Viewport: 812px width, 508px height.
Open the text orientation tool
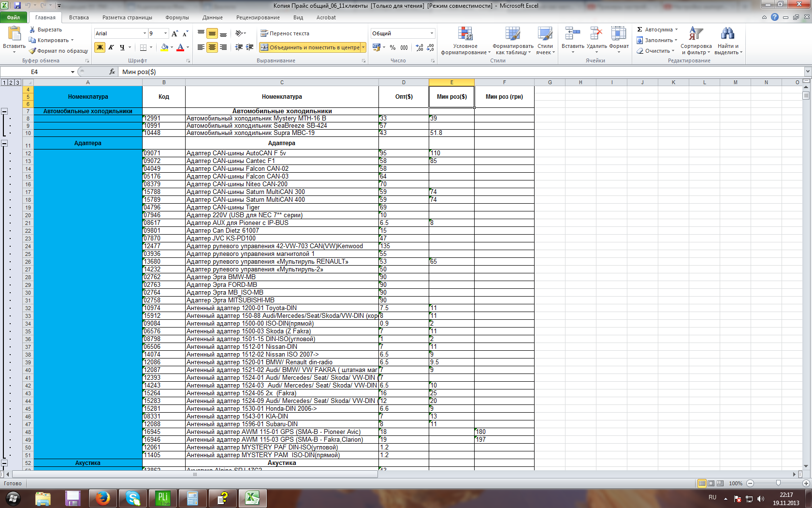pos(240,33)
